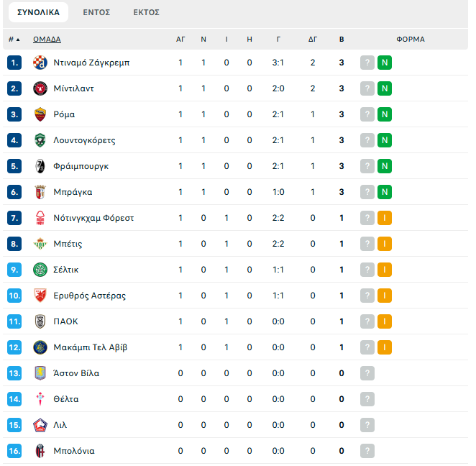476x466 pixels.
Task: Click the green N form badge for Μπράγκα
Action: [x=384, y=192]
